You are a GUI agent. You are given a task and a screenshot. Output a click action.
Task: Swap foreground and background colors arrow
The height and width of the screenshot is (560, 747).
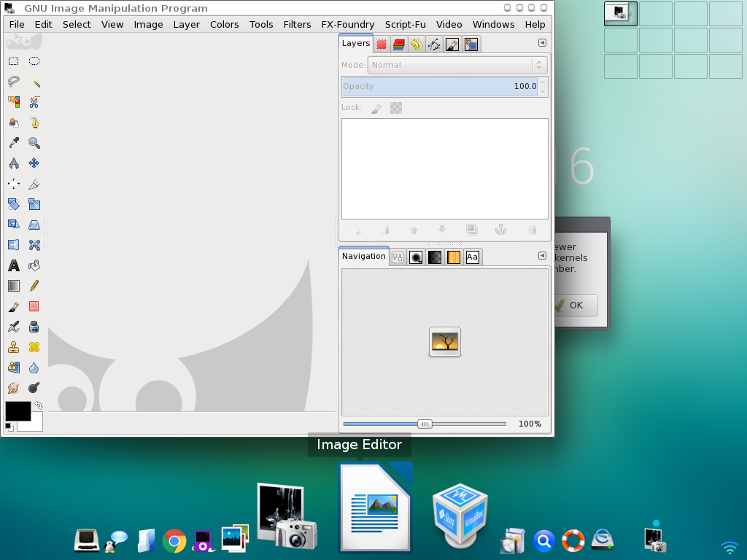[x=39, y=405]
